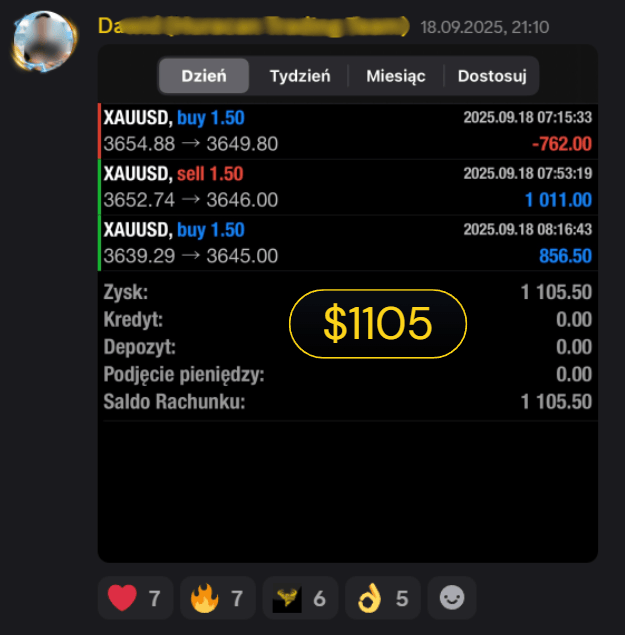625x635 pixels.
Task: Click the Saldo Rachunku balance row
Action: click(348, 402)
